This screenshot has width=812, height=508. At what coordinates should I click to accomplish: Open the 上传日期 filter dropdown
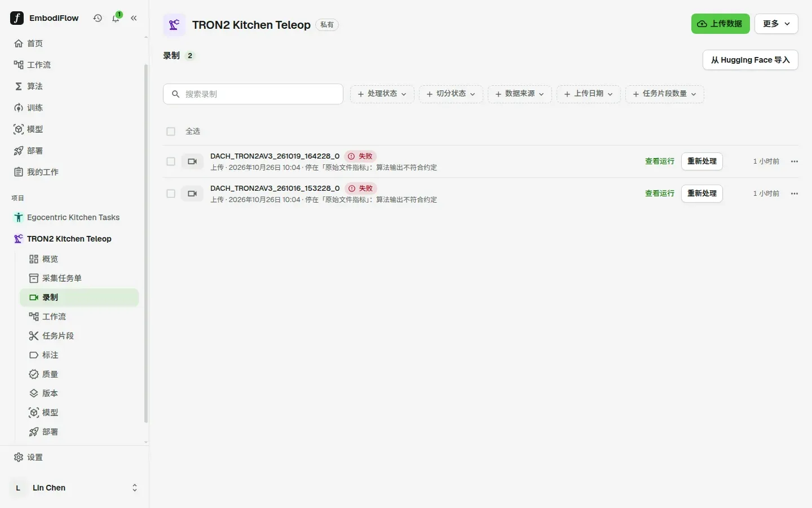point(588,94)
